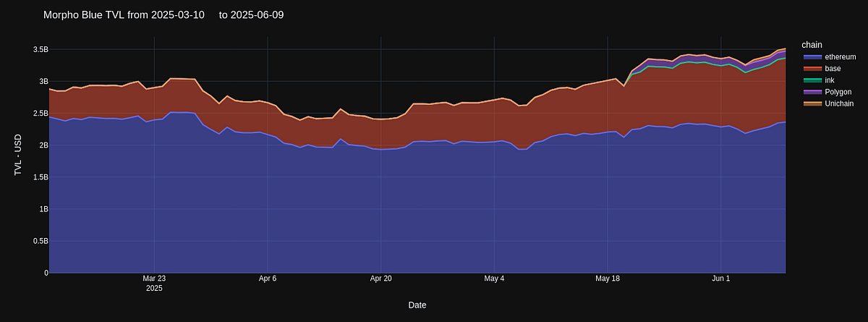Screen dimensions: 868x322
Task: Toggle the ethereum legend entry
Action: click(x=830, y=56)
